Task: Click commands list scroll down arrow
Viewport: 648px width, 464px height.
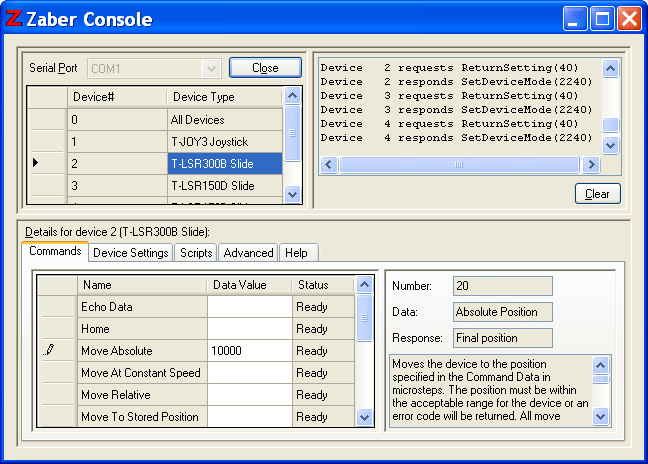Action: (x=364, y=417)
